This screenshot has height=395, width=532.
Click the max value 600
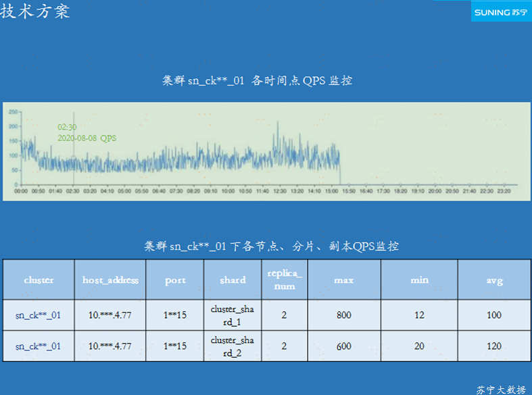(x=344, y=346)
